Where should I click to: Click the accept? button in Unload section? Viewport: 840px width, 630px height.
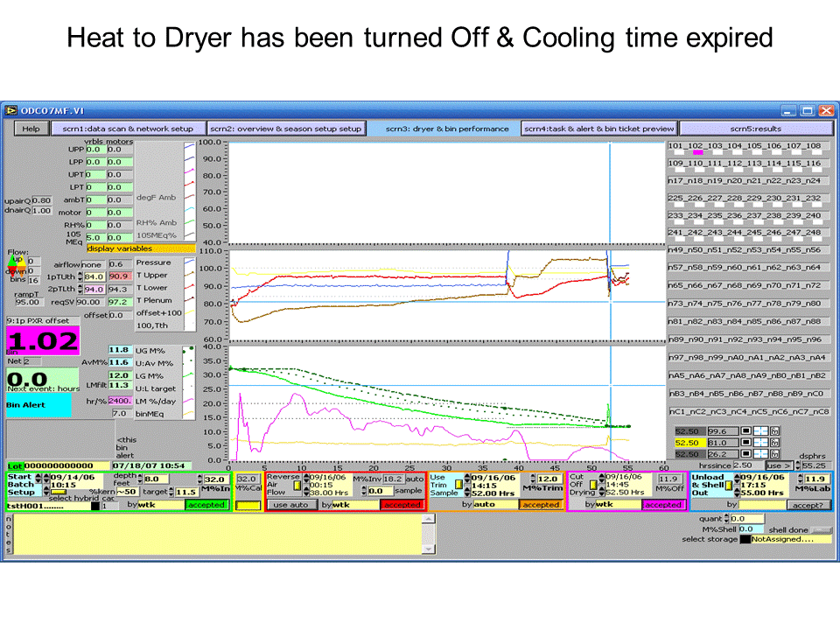808,505
